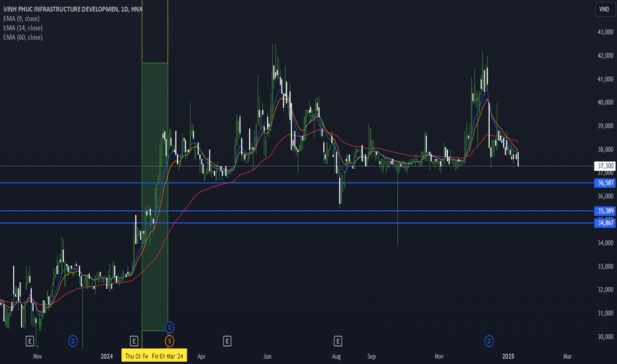Click the 39,000 price axis label
The height and width of the screenshot is (364, 617).
point(605,126)
